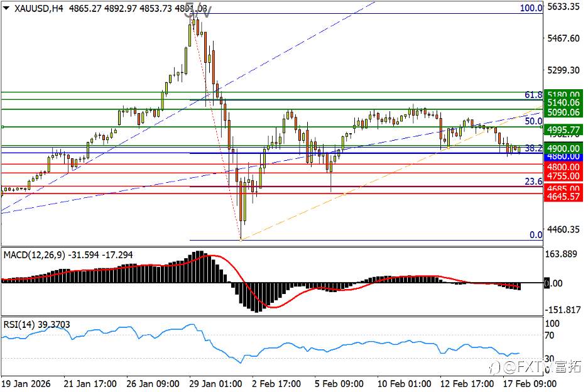Click the MACD(12,26,9) indicator label
This screenshot has width=588, height=392.
[x=33, y=255]
